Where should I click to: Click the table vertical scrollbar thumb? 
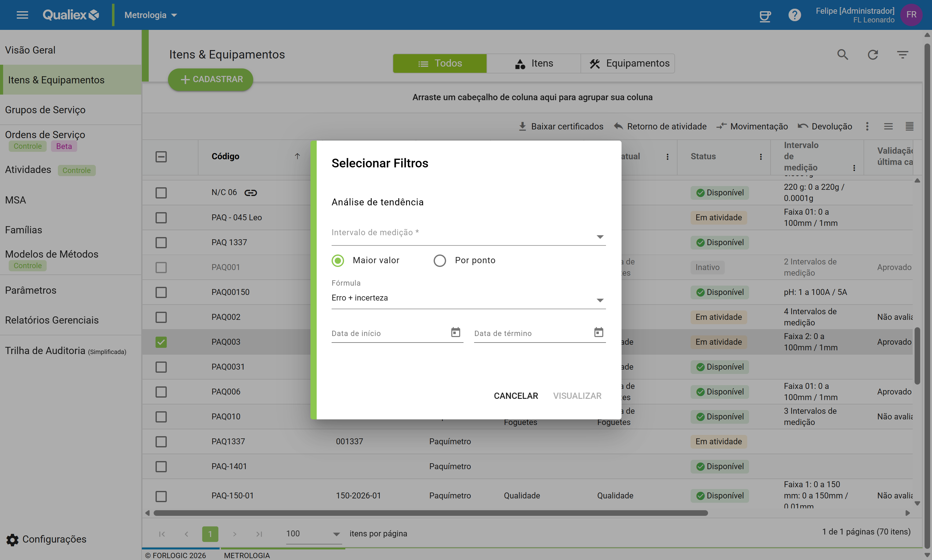[x=917, y=356]
